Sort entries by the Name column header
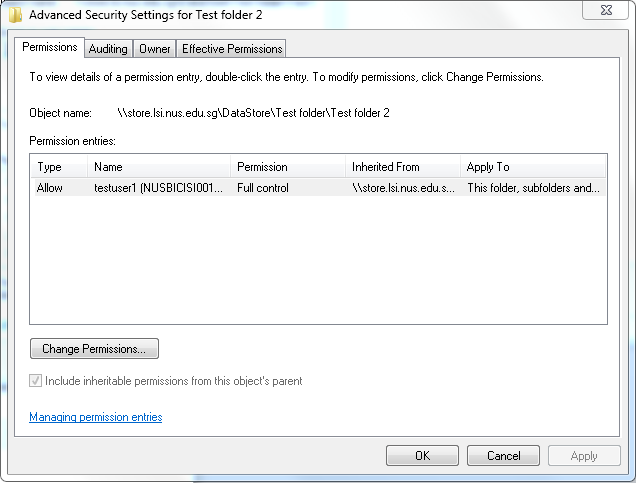636x483 pixels. click(159, 167)
